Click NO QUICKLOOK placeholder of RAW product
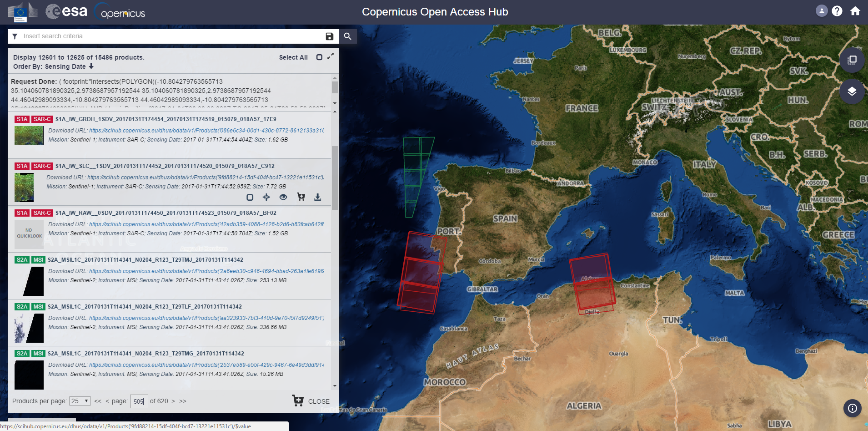Screen dimensions: 868x431 coord(29,234)
